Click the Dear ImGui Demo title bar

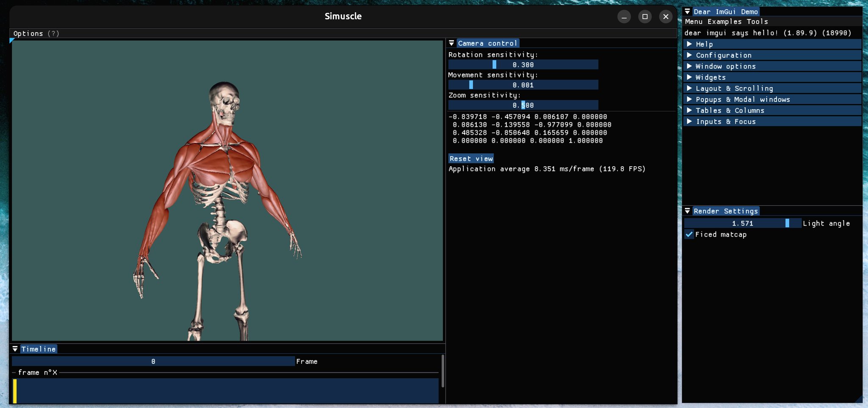click(x=772, y=12)
